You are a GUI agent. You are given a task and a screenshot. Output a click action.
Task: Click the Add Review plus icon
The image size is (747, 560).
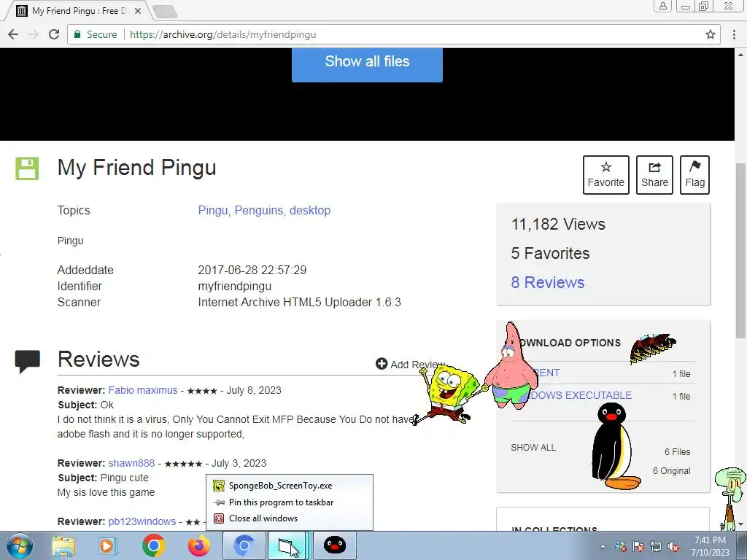(x=381, y=364)
